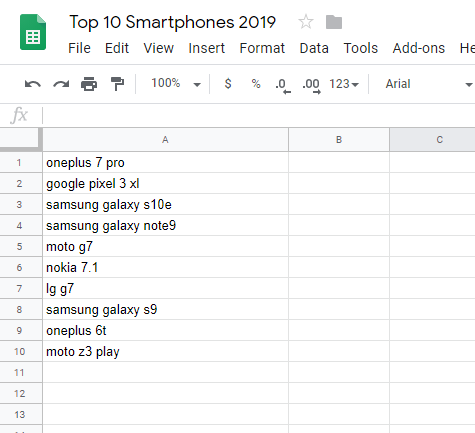
Task: Print the spreadsheet with the printer icon
Action: (89, 84)
